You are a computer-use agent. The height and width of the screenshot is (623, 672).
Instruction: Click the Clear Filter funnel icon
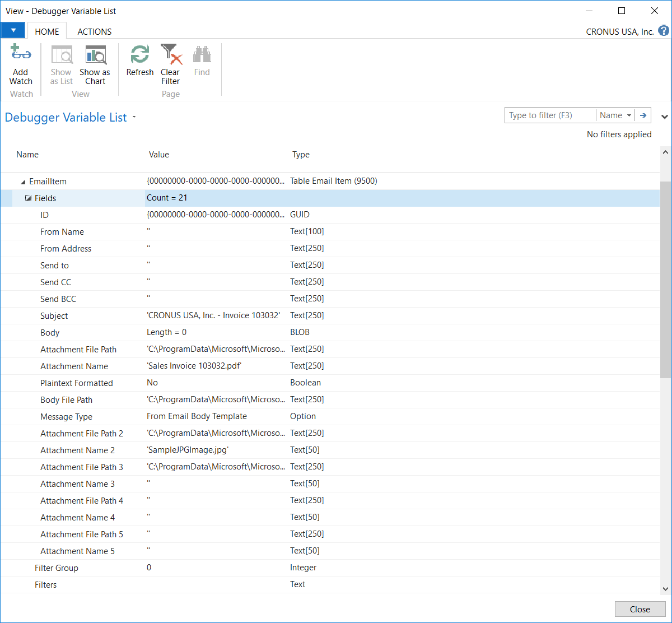tap(171, 55)
